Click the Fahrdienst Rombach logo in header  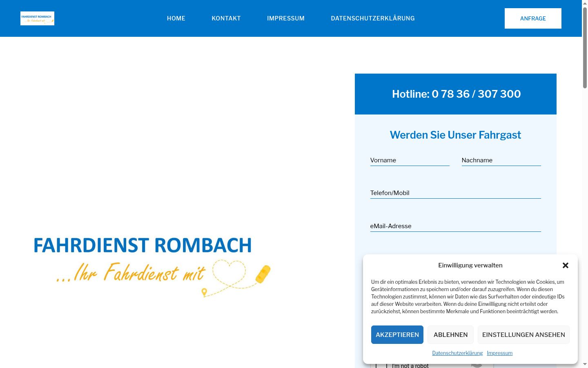pyautogui.click(x=37, y=18)
